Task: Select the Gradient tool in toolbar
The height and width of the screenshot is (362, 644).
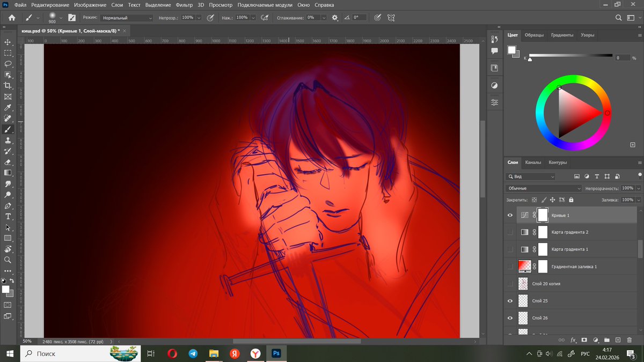Action: click(x=8, y=173)
